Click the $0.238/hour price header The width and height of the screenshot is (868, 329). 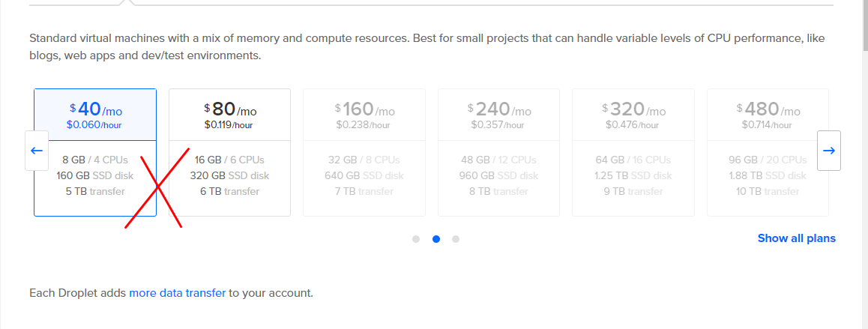pos(364,124)
